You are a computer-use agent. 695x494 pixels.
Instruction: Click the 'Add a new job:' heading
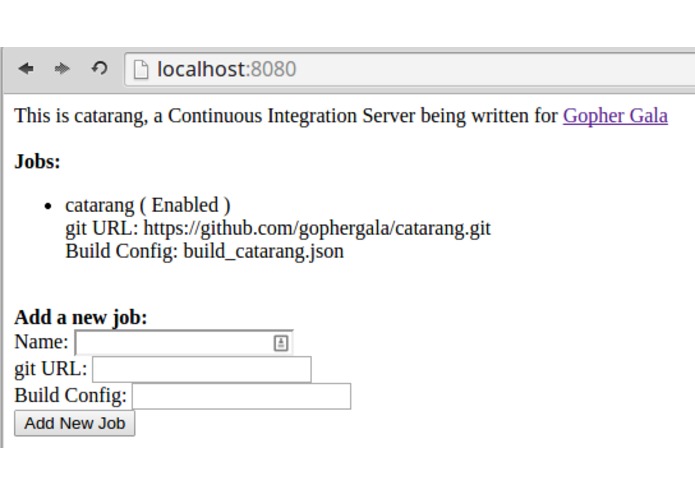coord(81,317)
